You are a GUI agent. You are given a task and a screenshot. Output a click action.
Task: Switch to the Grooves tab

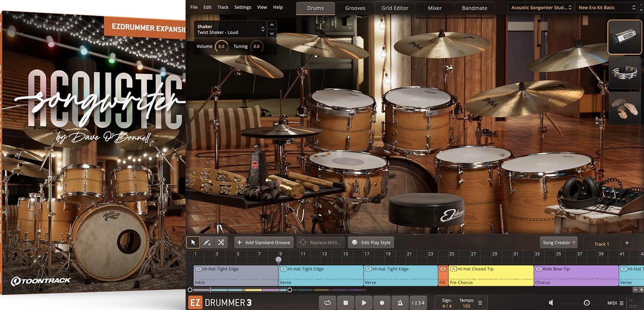[355, 8]
